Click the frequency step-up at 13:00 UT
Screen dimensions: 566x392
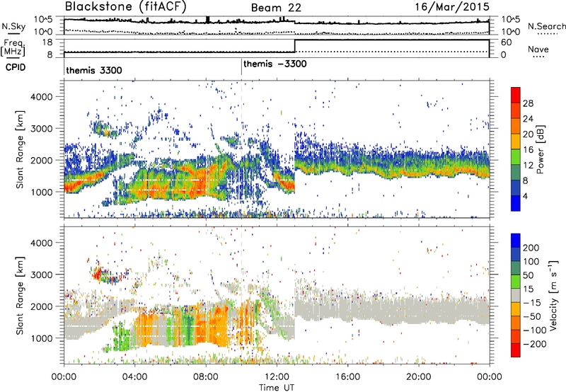point(295,46)
